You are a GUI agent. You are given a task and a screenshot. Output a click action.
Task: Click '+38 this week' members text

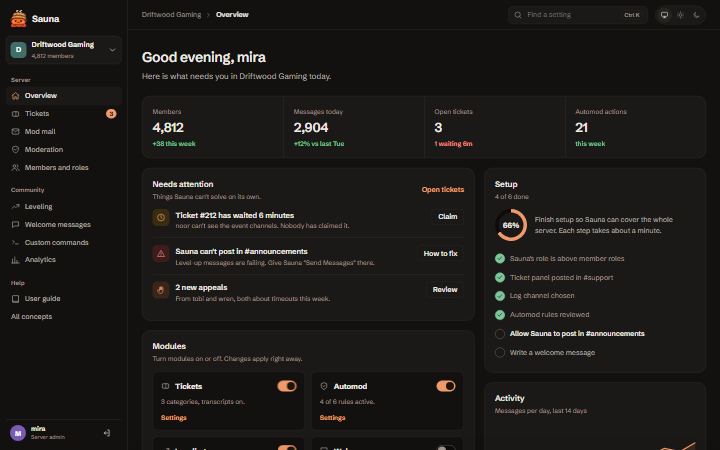click(174, 144)
